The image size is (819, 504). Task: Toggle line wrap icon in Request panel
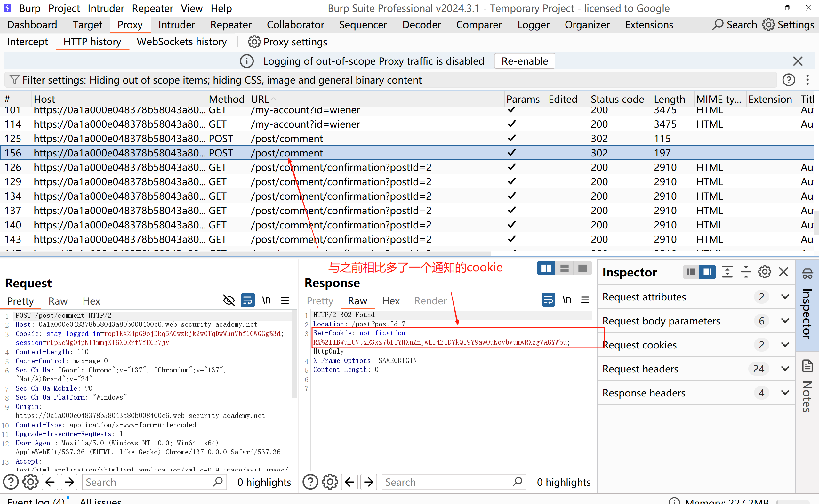248,300
